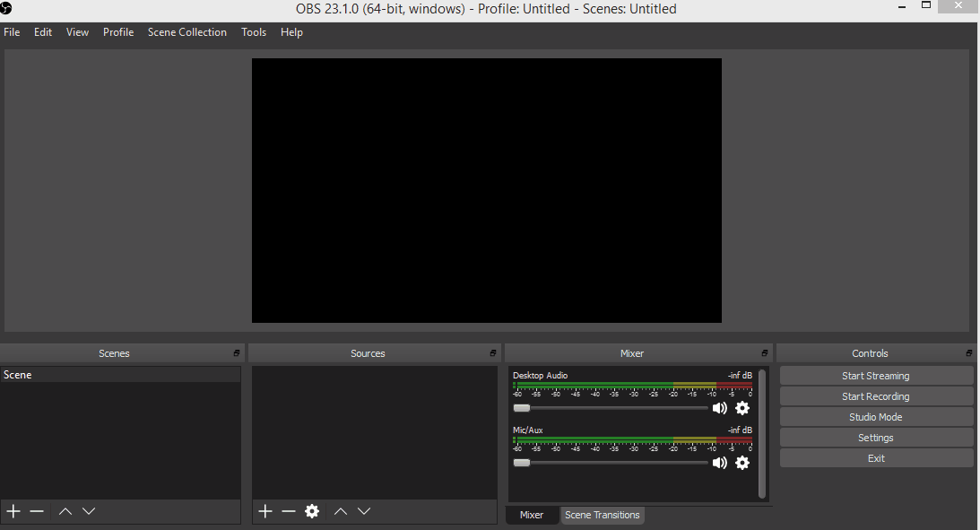Move scene up in Scenes list

point(65,511)
